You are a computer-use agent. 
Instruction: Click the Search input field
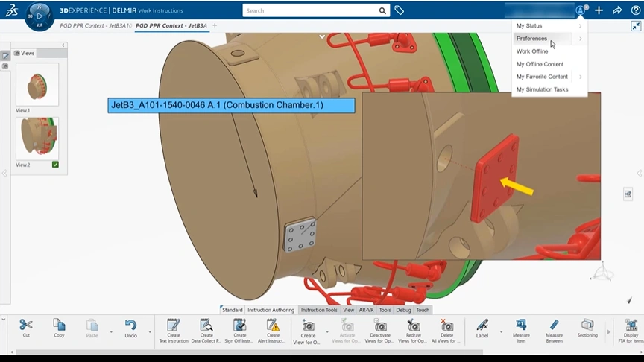pos(310,10)
